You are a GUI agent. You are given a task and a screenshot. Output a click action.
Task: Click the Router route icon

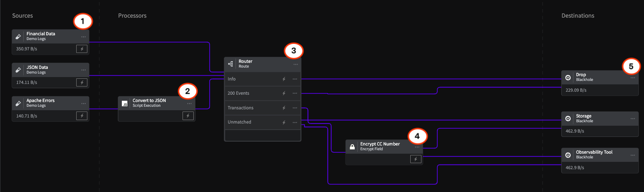click(231, 64)
